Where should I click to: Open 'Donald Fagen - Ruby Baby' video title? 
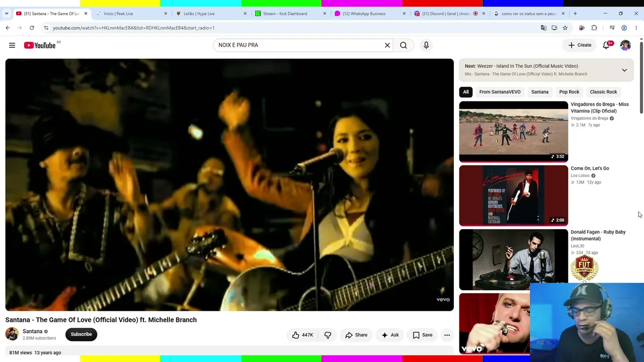click(x=598, y=235)
